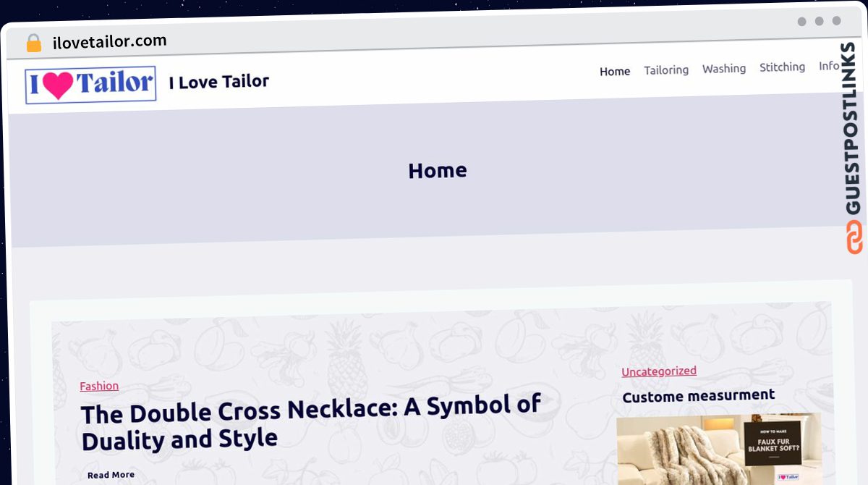Open the Tailoring menu item
The image size is (868, 485).
point(666,69)
